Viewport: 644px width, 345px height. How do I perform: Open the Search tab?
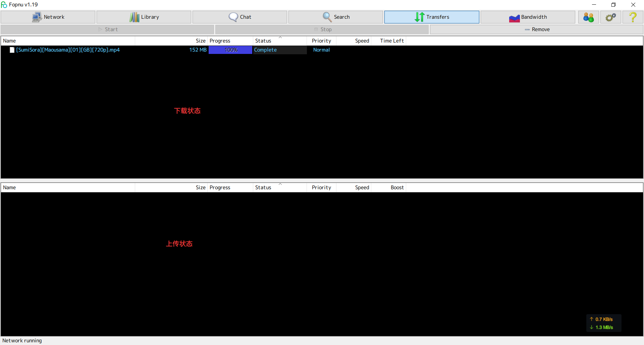[x=336, y=17]
